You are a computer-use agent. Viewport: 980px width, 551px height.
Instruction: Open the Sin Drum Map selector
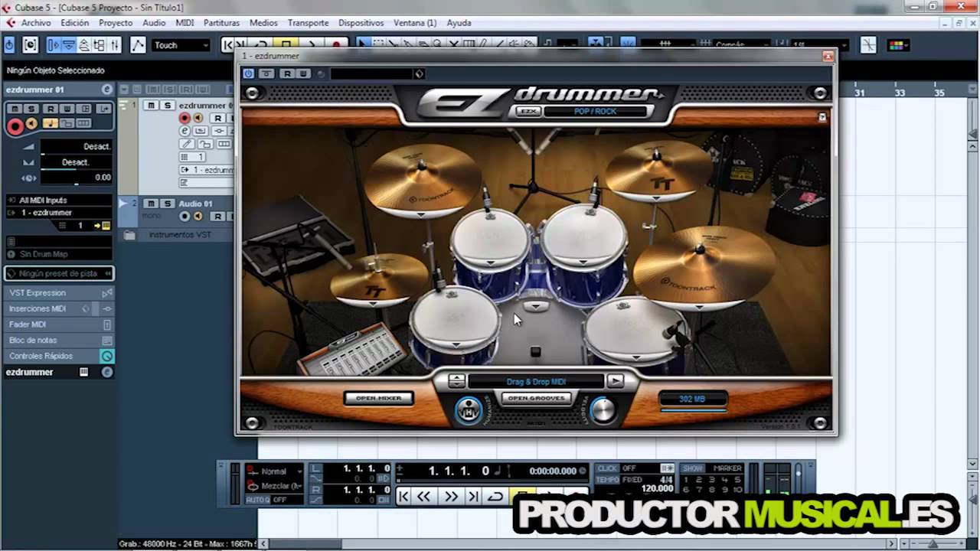tap(59, 254)
